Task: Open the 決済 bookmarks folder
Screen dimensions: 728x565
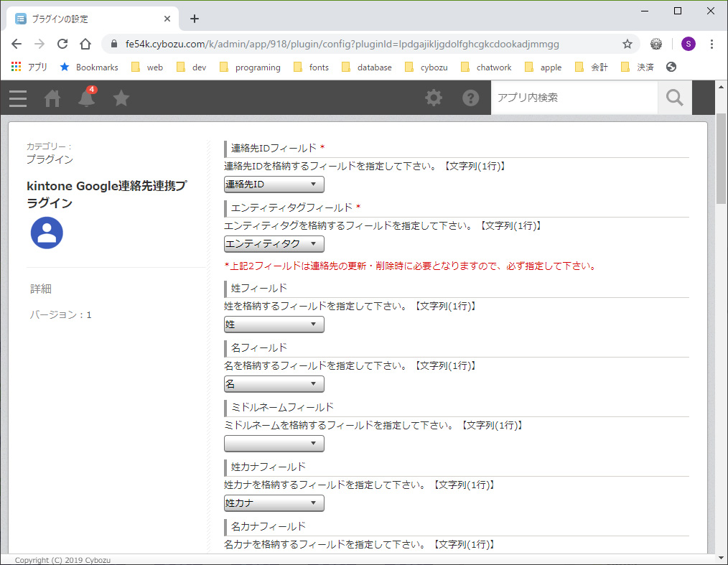Action: click(638, 67)
